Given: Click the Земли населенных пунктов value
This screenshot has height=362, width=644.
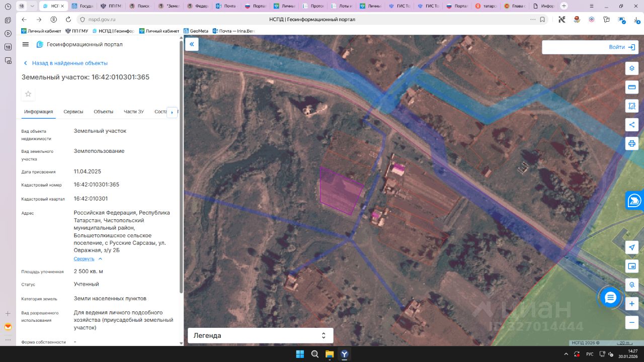Looking at the screenshot, I should [110, 299].
